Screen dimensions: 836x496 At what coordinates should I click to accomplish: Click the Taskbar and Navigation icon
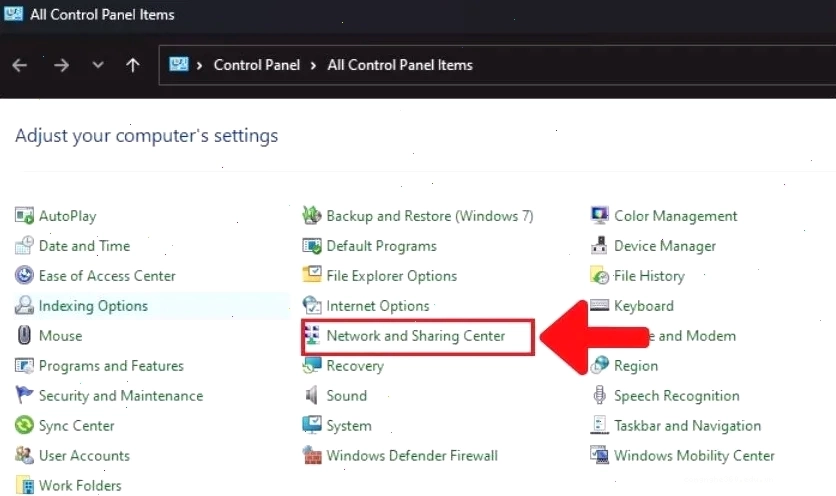600,425
